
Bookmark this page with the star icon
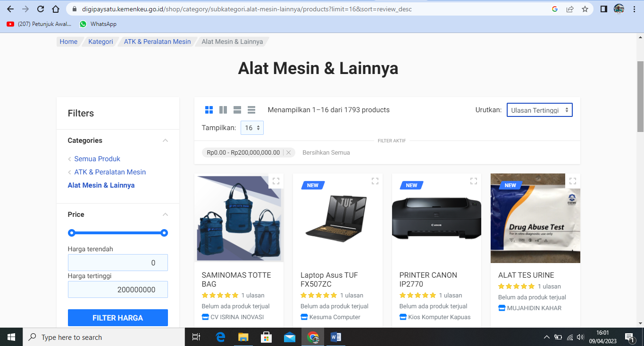585,9
